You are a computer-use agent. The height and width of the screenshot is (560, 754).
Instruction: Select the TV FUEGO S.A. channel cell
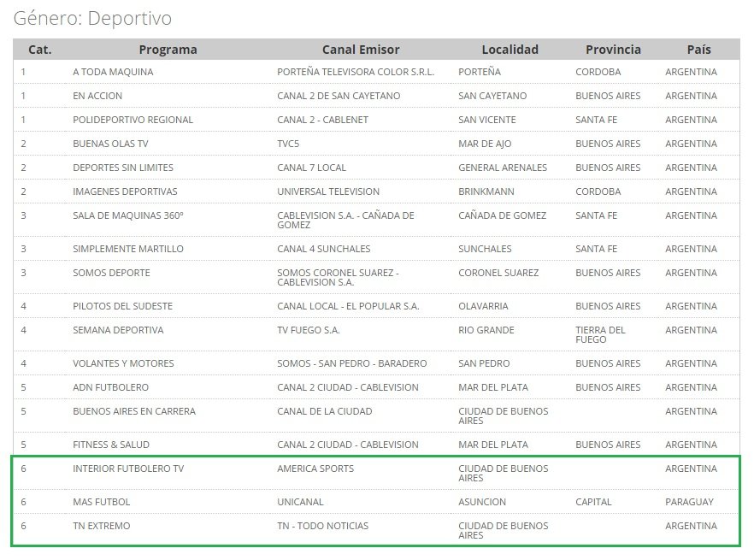309,330
